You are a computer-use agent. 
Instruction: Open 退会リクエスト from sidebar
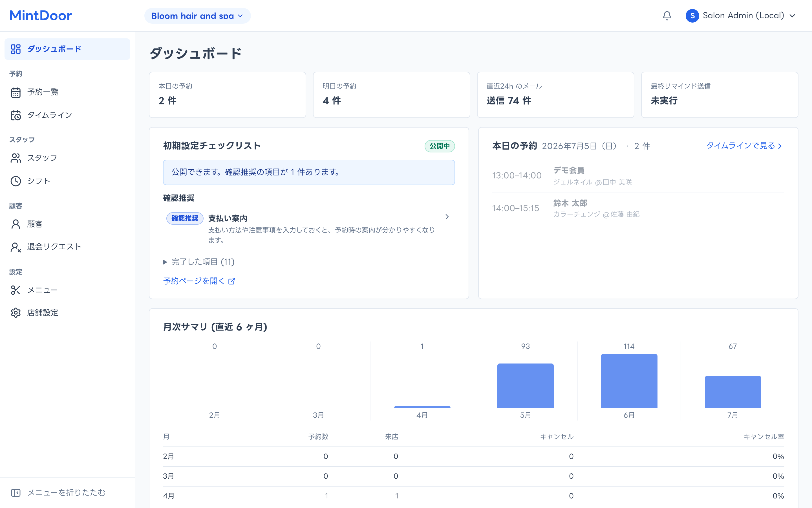tap(67, 247)
